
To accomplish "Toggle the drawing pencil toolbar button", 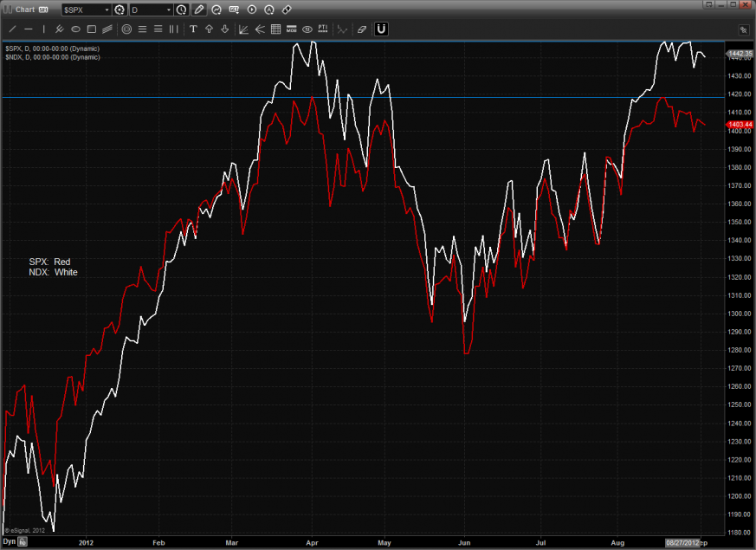I will click(198, 10).
